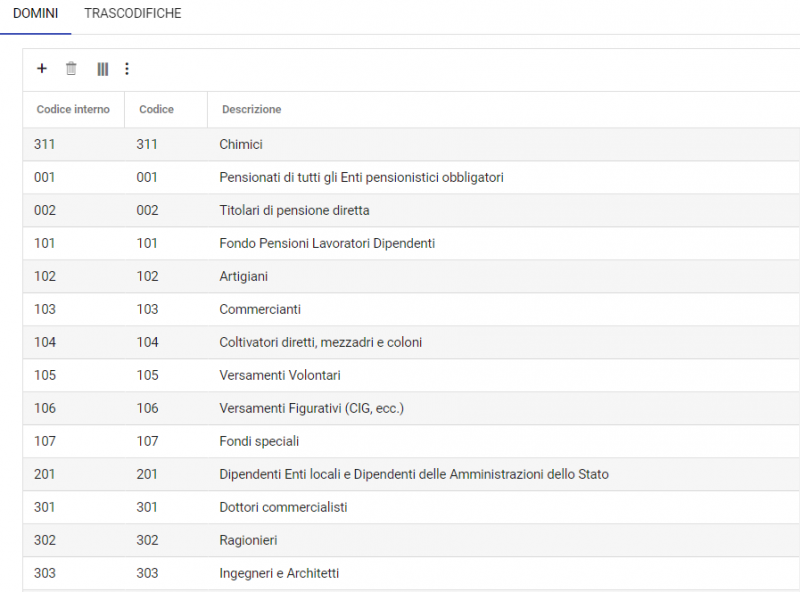The height and width of the screenshot is (592, 800).
Task: Select the Chimici row
Action: point(241,145)
